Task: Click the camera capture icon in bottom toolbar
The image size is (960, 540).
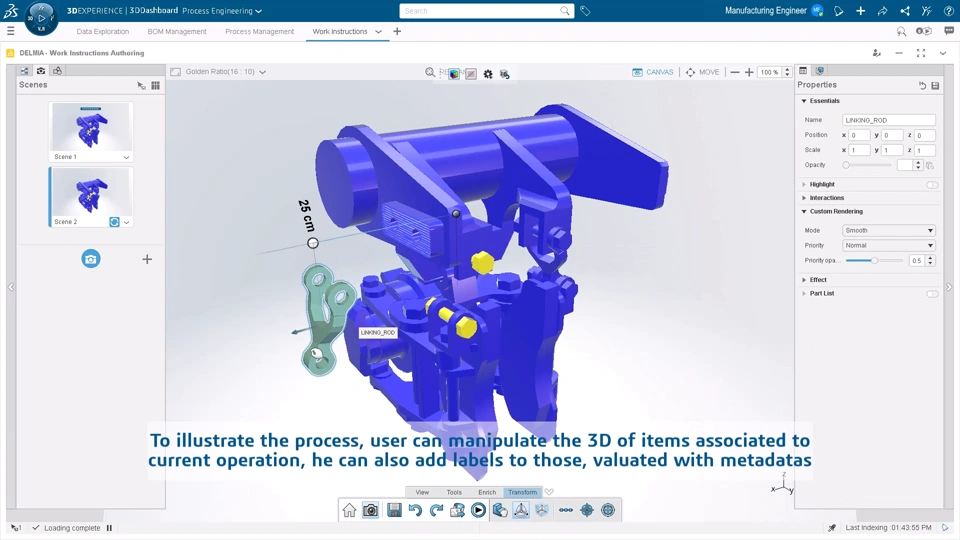Action: pyautogui.click(x=370, y=510)
